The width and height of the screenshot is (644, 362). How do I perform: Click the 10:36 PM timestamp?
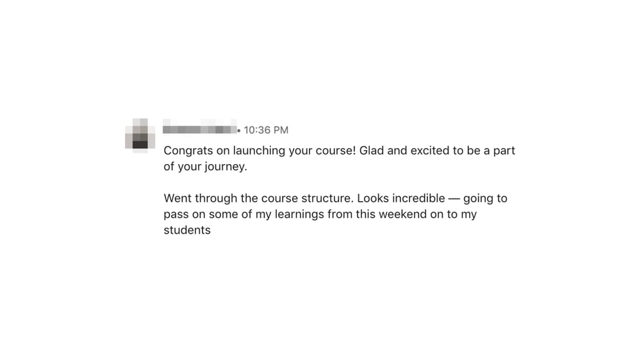click(266, 130)
